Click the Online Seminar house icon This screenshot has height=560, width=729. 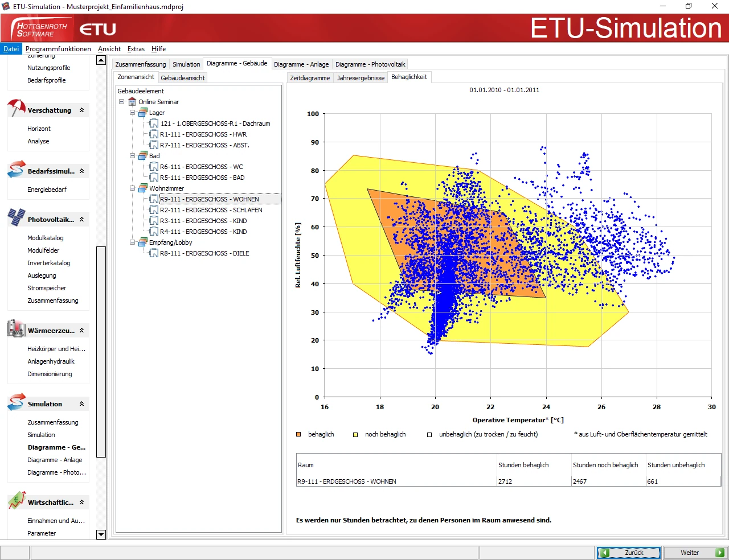(132, 102)
